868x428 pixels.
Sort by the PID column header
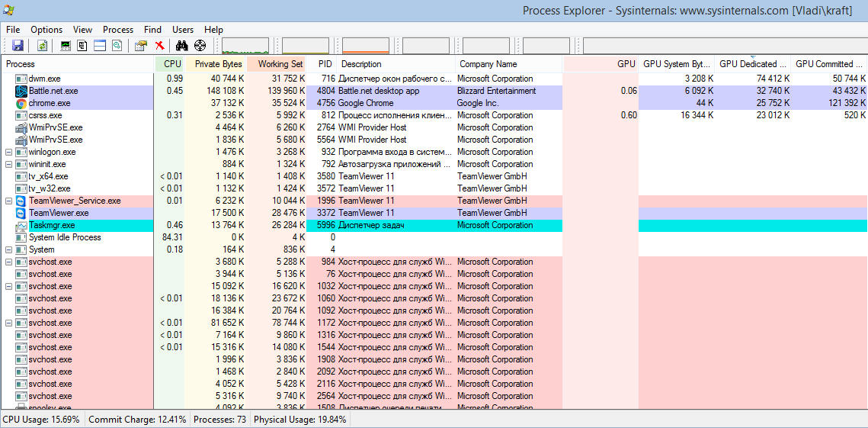click(x=321, y=64)
